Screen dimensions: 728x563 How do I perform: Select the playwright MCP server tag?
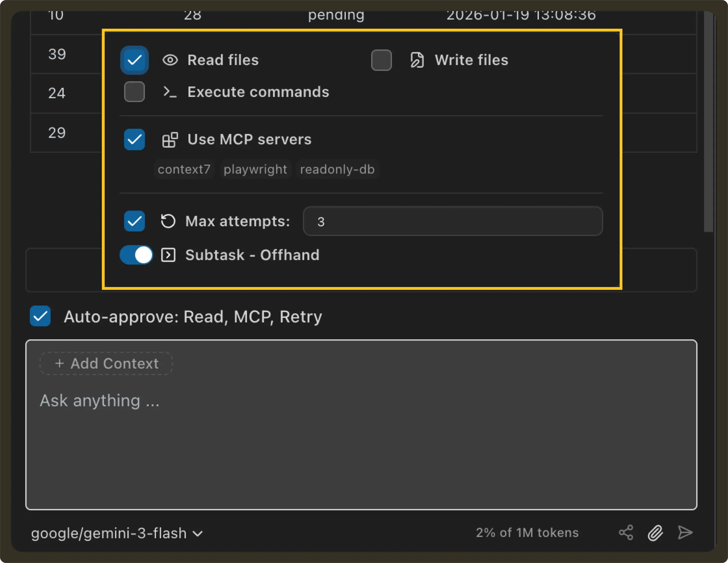tap(255, 169)
